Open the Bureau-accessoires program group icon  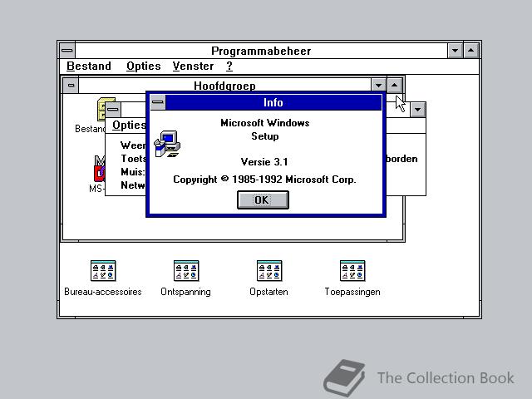[103, 270]
